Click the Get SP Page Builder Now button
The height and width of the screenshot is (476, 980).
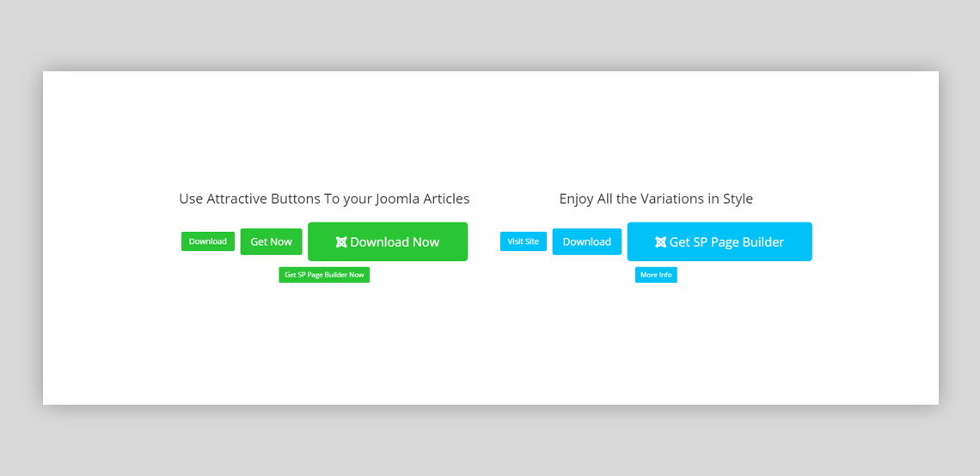tap(324, 275)
